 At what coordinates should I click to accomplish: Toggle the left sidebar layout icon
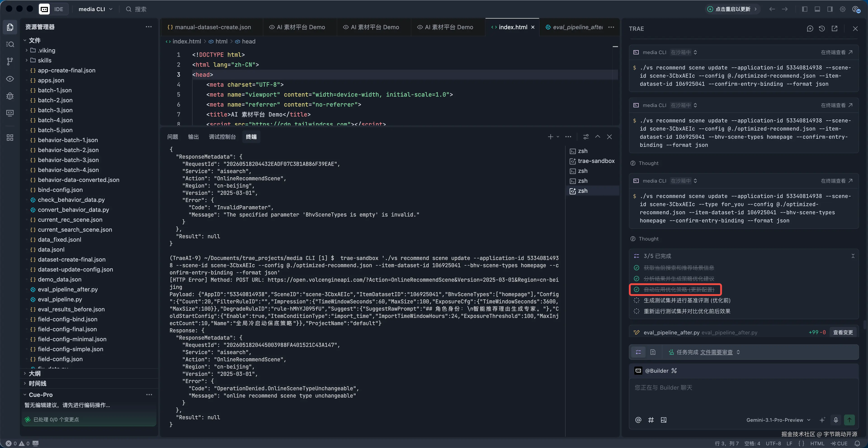[x=805, y=9]
